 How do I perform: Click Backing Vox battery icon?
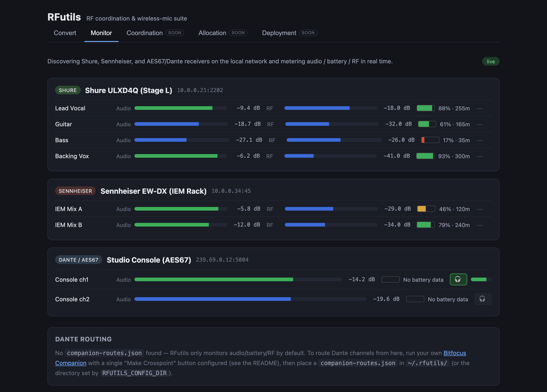pyautogui.click(x=425, y=156)
